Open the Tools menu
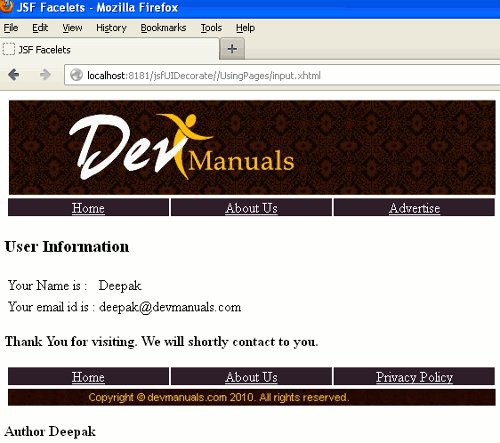The width and height of the screenshot is (500, 443). coord(211,28)
